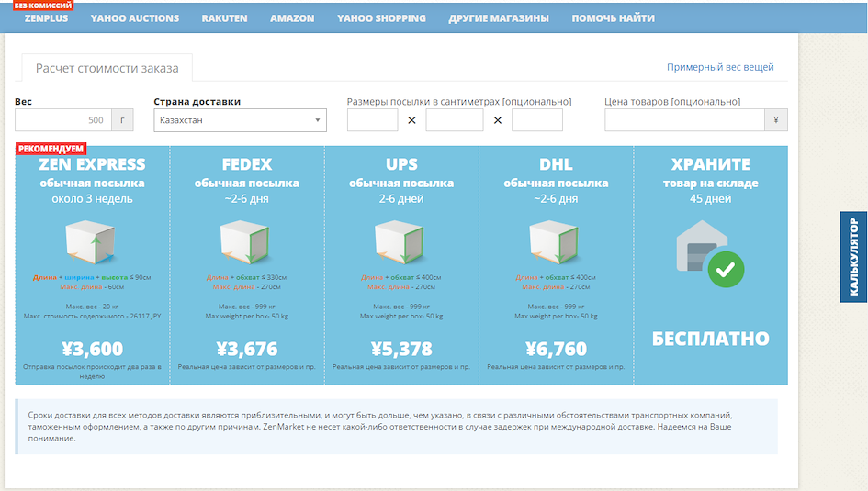Open the Amazon store tab
The height and width of the screenshot is (491, 868).
coord(292,18)
